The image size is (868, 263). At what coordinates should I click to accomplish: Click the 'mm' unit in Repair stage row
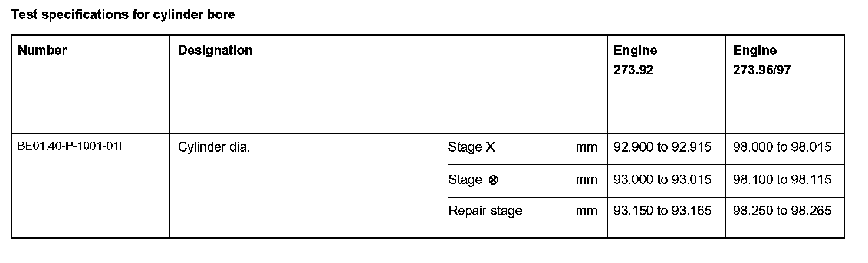pyautogui.click(x=586, y=211)
